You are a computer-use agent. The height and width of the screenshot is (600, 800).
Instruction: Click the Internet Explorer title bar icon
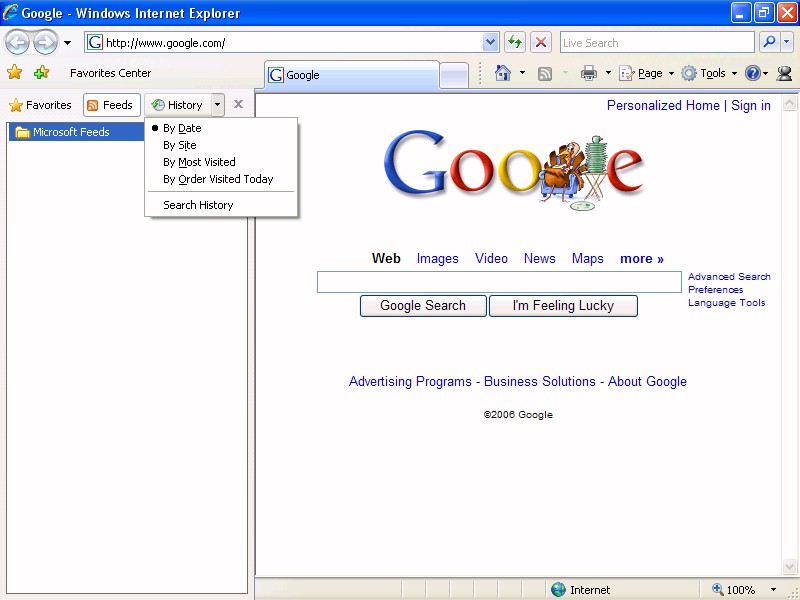point(10,12)
